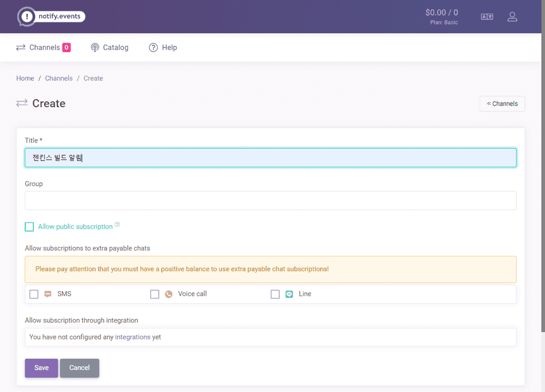
Task: Follow the integrations link
Action: tap(133, 337)
